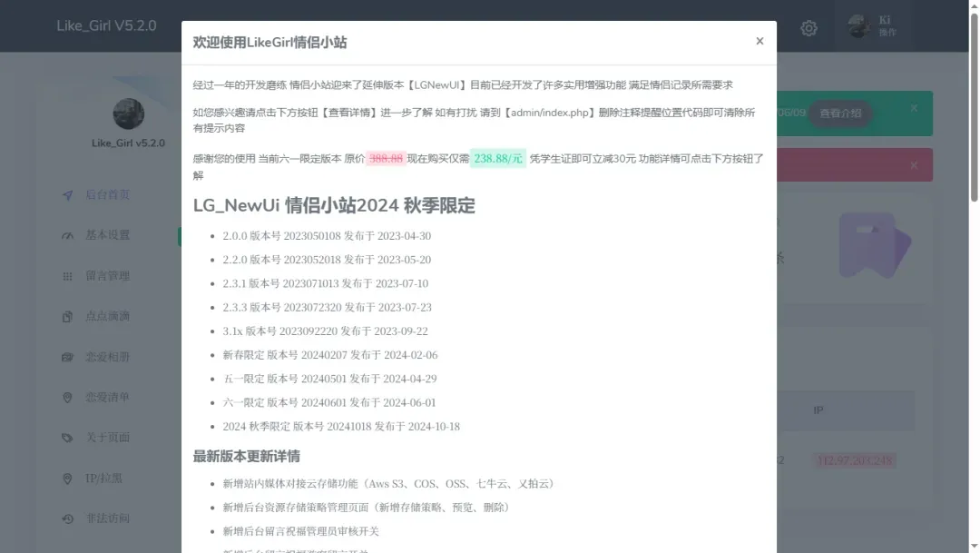Click the 112.97.203.248 IP address tag
This screenshot has width=980, height=553.
(x=854, y=460)
